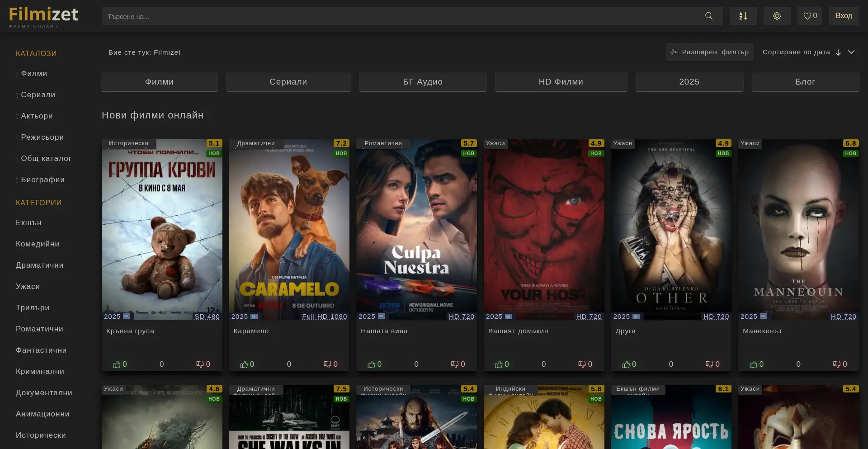868x449 pixels.
Task: Open the Вашият домакин poster thumbnail
Action: click(544, 230)
